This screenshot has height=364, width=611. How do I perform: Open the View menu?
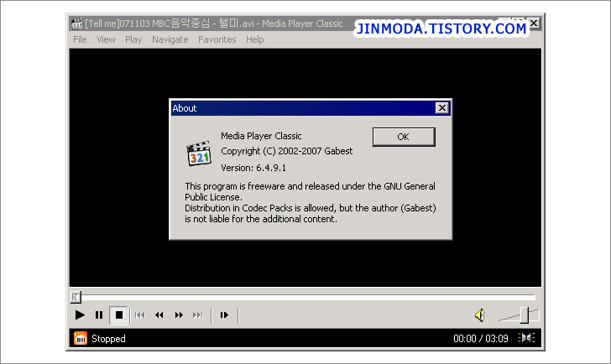(106, 39)
